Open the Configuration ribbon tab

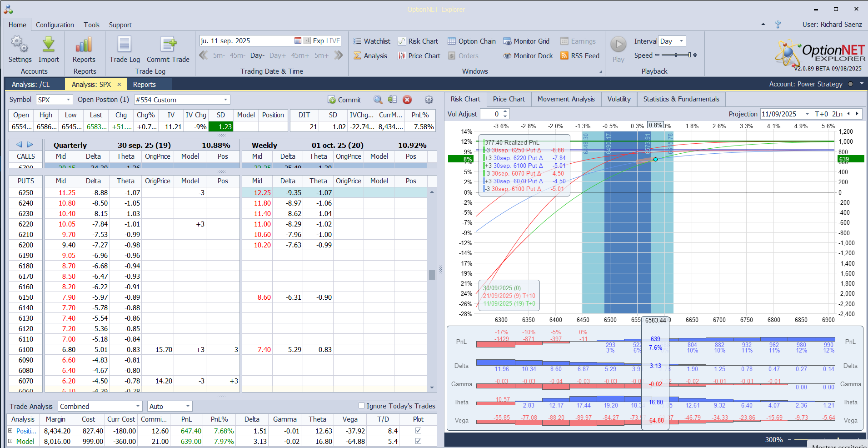click(55, 25)
